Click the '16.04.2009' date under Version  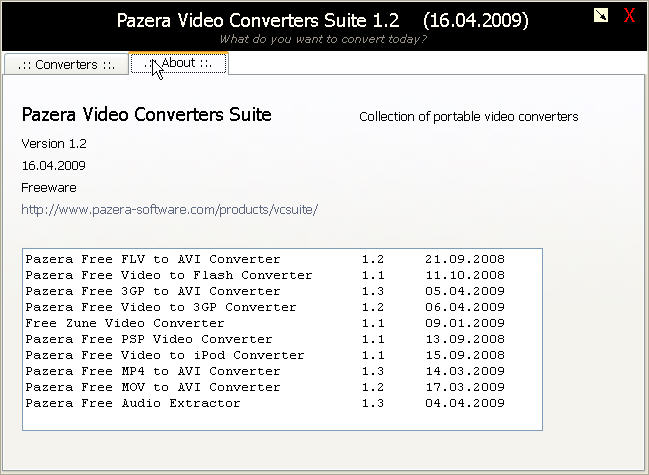53,166
